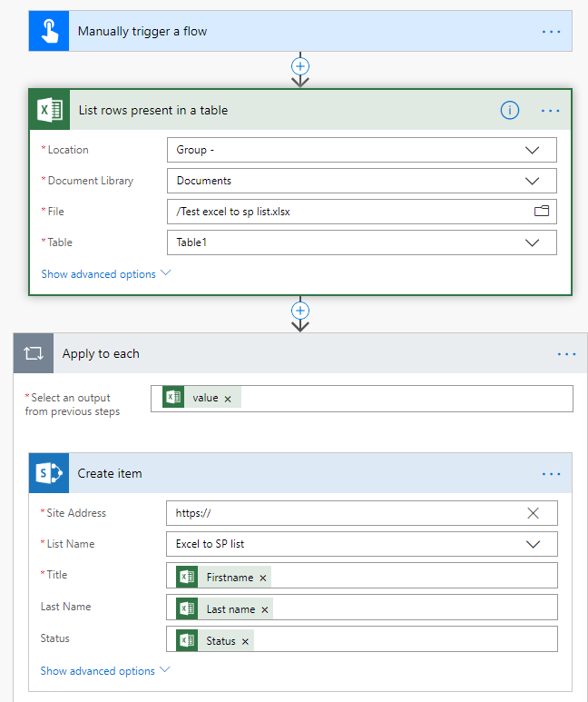This screenshot has height=702, width=588.
Task: Open Create item three-dot menu
Action: coord(551,473)
